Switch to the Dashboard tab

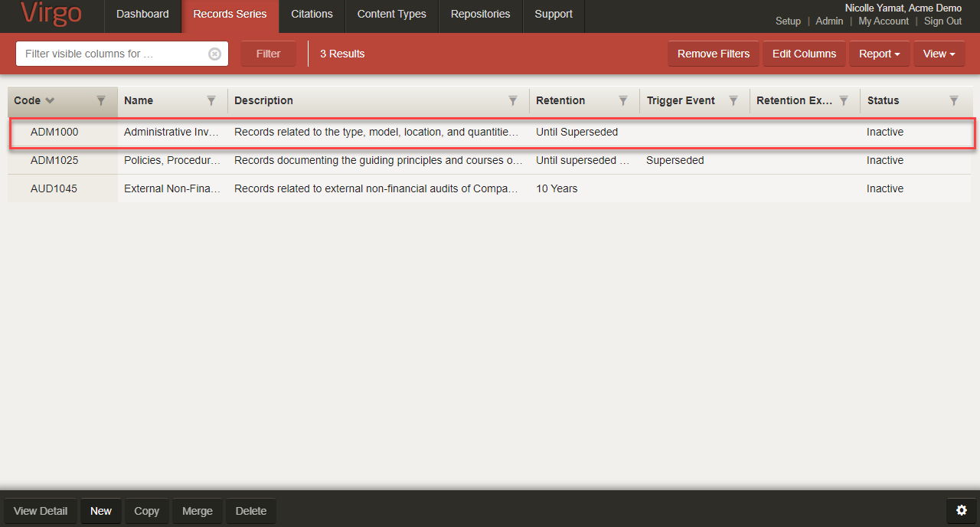coord(142,14)
